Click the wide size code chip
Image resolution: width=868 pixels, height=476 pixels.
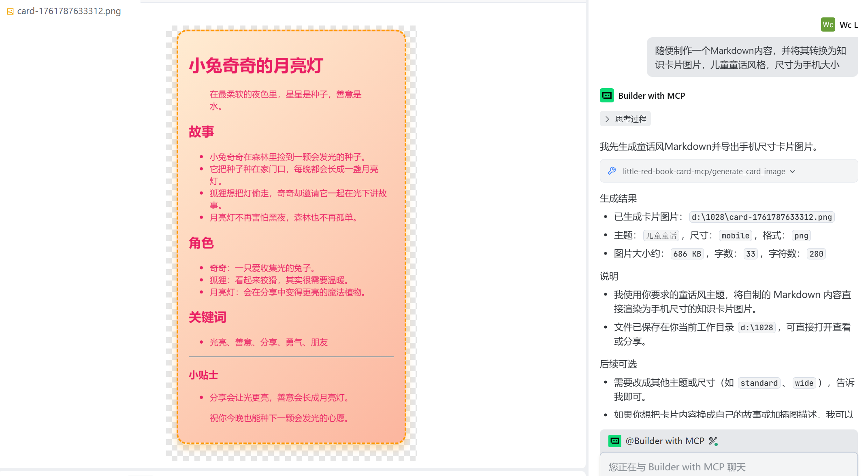point(804,383)
